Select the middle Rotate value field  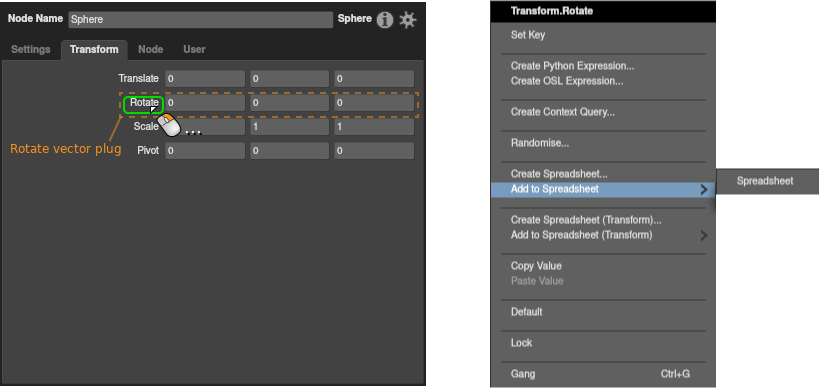(x=289, y=103)
